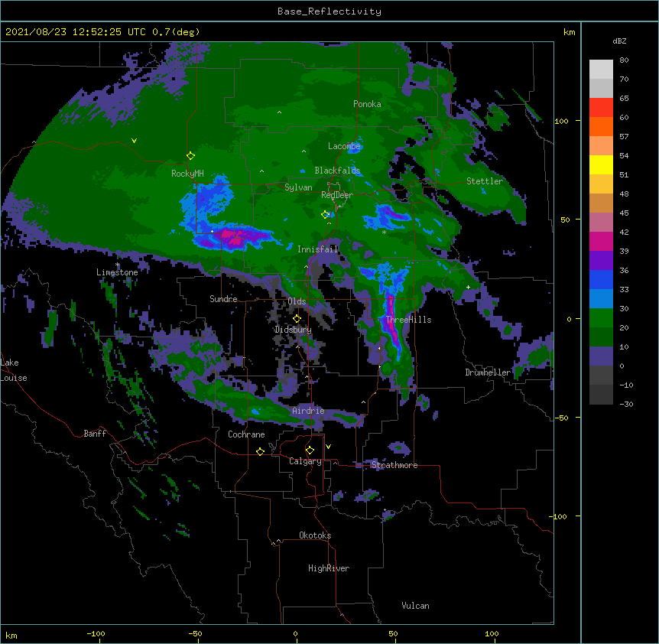
Task: Click the -100 tick on the bottom axis
Action: (96, 633)
